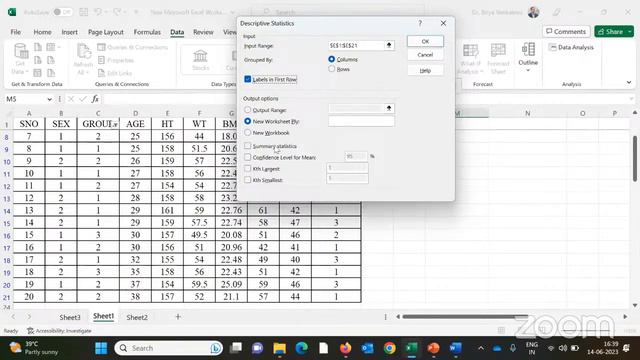Open Microsoft Edge from the taskbar

coord(302,348)
